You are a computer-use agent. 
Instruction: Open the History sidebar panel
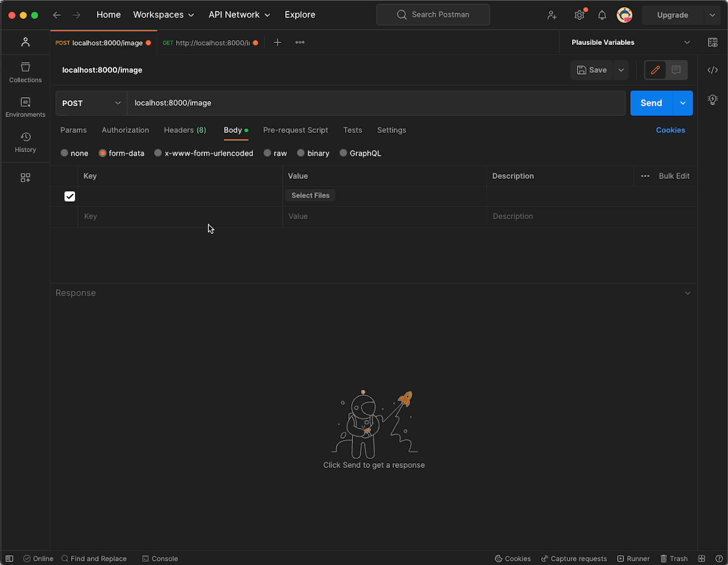pyautogui.click(x=25, y=142)
